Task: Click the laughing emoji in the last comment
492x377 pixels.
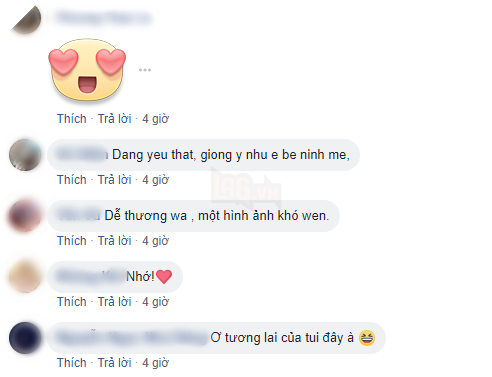Action: (367, 338)
